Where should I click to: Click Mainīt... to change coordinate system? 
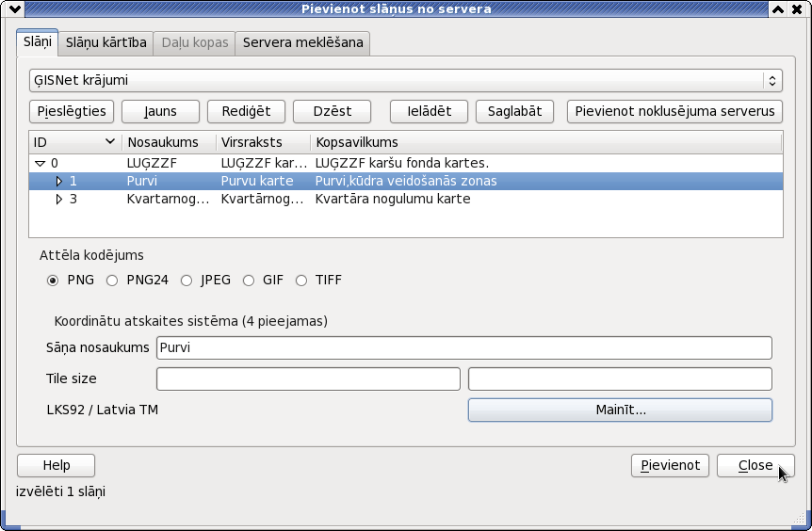pyautogui.click(x=620, y=410)
